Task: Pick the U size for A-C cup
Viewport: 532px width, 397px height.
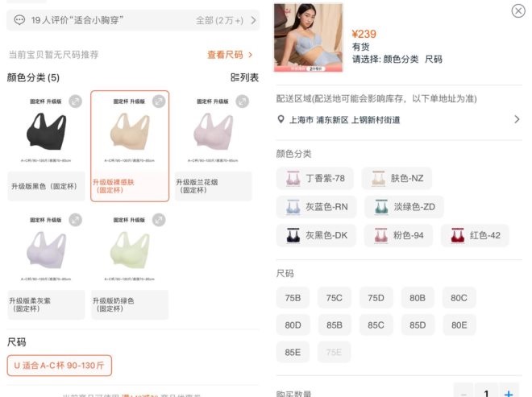Action: pyautogui.click(x=60, y=365)
